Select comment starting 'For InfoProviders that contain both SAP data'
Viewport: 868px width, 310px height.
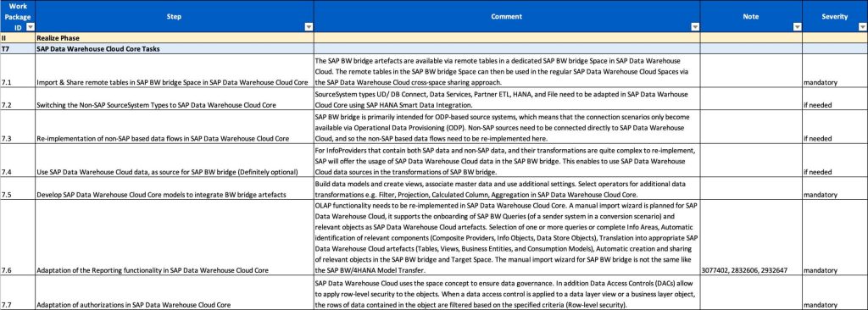tap(507, 161)
